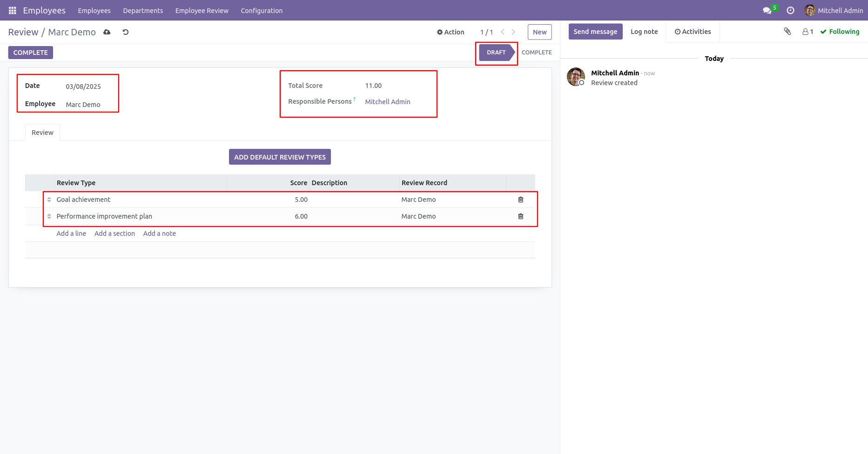Go to previous record arrow
This screenshot has height=454, width=868.
point(503,32)
